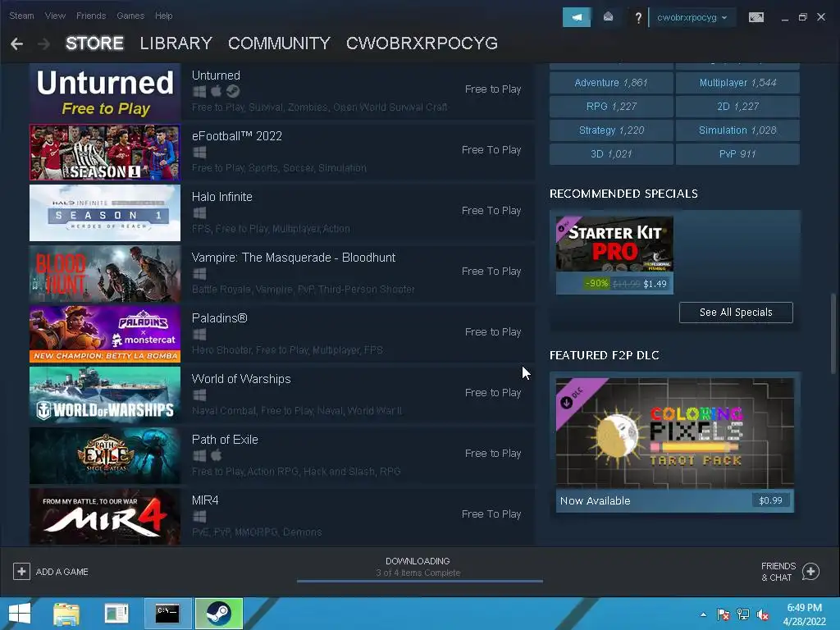The height and width of the screenshot is (630, 840).
Task: Click the Adventure 1,861 tag button
Action: tap(611, 83)
